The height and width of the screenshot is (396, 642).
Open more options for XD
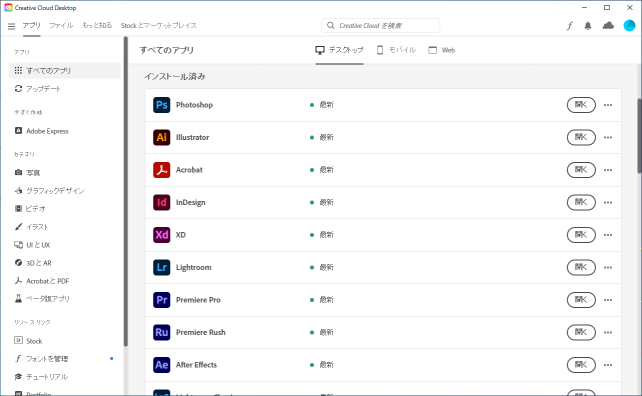(x=608, y=235)
